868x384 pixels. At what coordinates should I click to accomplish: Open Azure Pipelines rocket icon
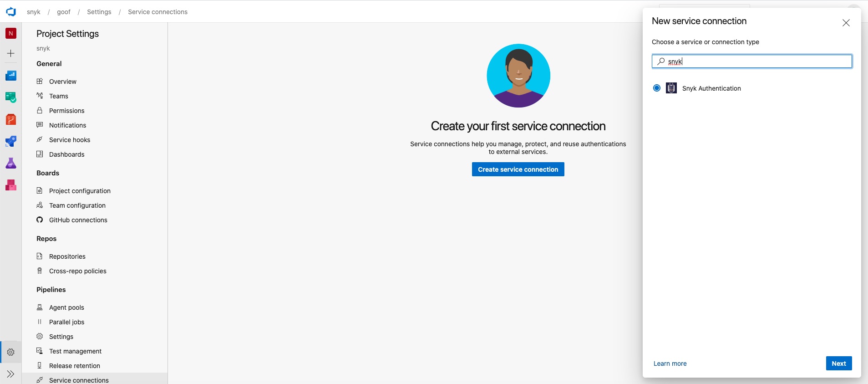(x=11, y=141)
